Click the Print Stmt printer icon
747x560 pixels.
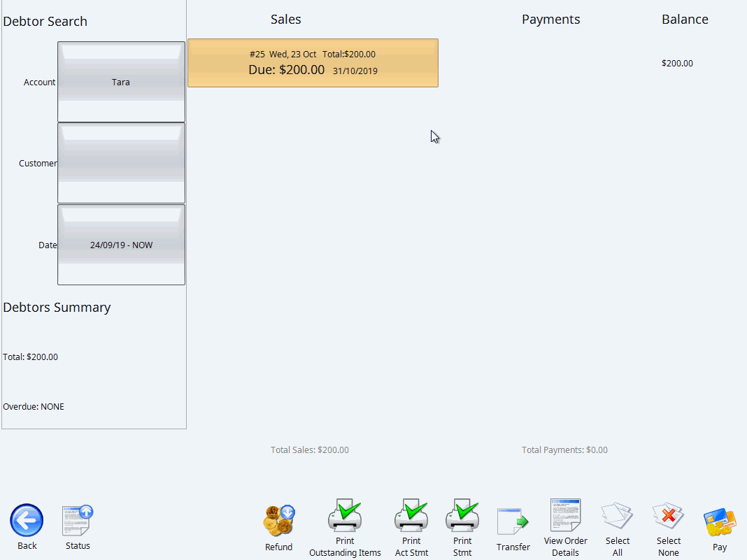pyautogui.click(x=462, y=515)
